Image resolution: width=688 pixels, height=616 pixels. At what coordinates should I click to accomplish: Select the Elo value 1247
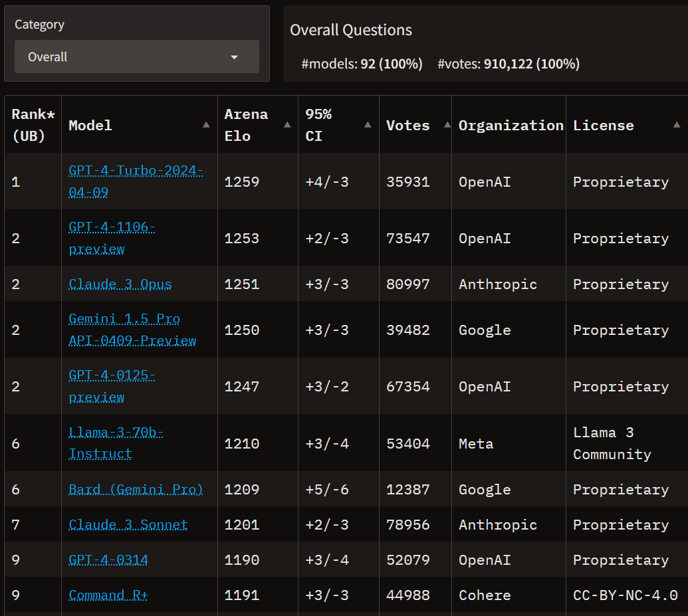tap(242, 387)
